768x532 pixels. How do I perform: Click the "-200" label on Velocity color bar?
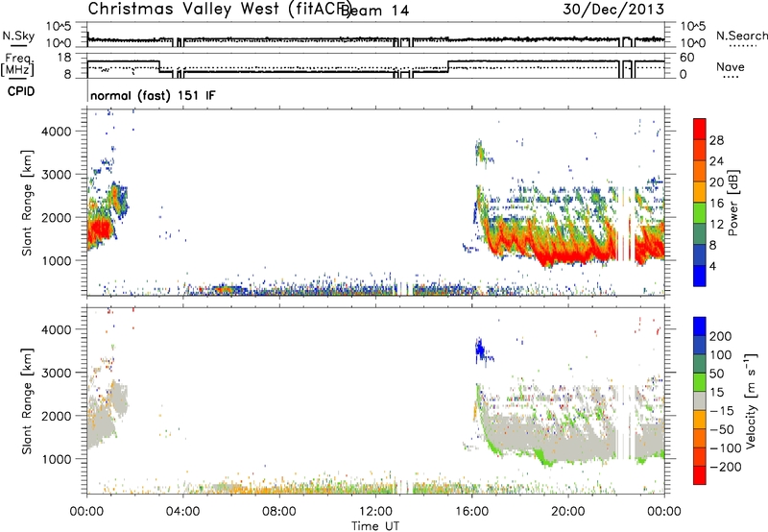(726, 467)
